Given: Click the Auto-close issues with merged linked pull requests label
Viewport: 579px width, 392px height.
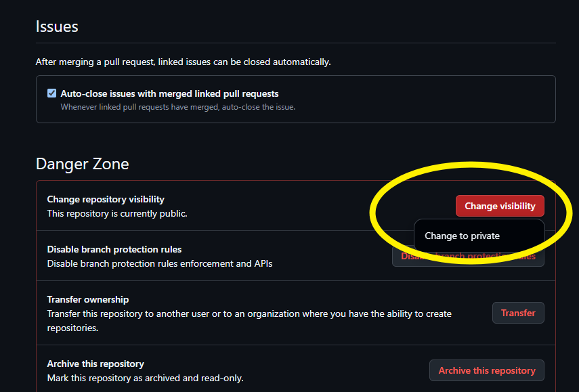Looking at the screenshot, I should click(169, 93).
